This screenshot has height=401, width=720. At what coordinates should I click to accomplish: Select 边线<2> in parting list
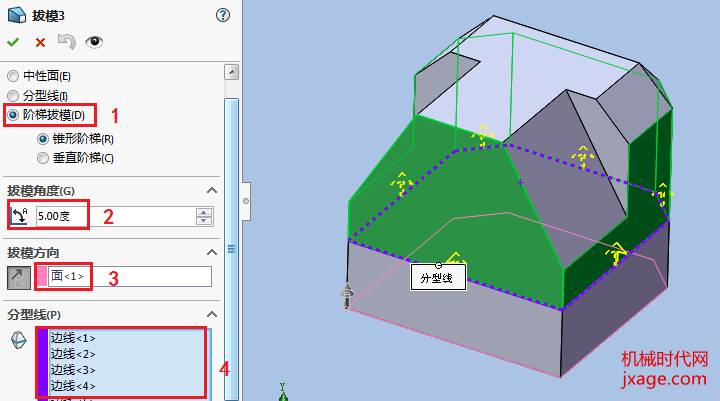73,354
